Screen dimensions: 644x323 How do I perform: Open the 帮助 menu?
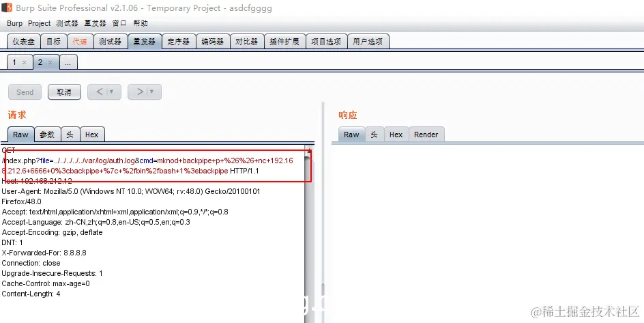point(141,23)
